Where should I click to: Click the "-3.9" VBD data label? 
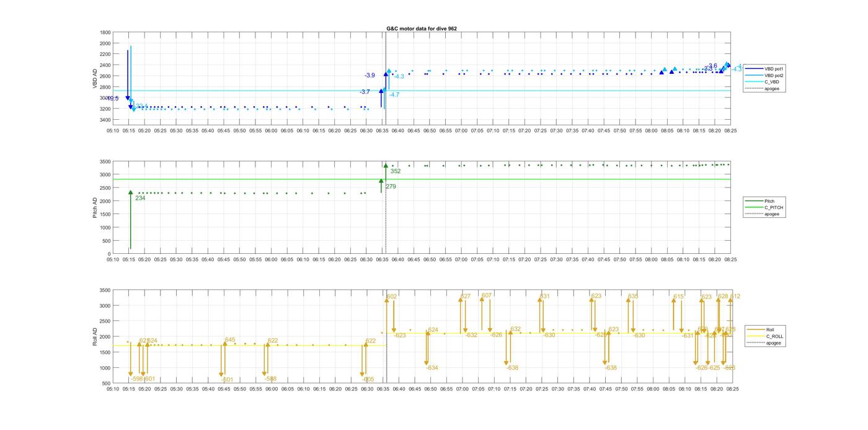370,76
